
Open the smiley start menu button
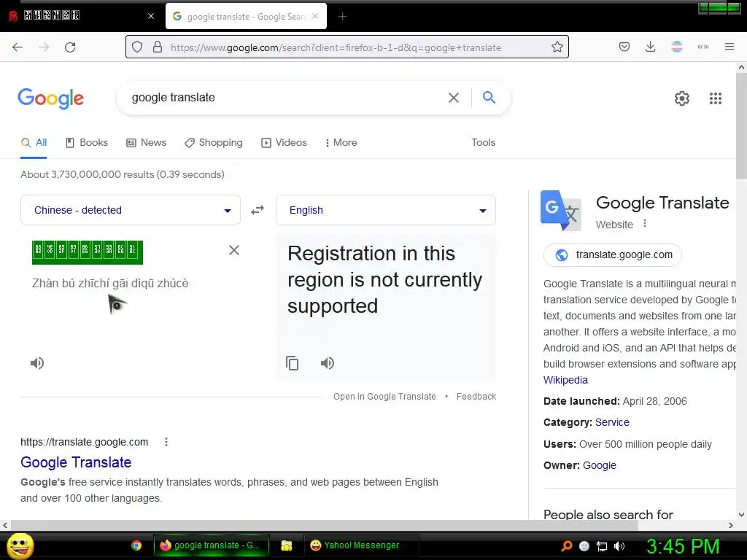click(x=20, y=546)
